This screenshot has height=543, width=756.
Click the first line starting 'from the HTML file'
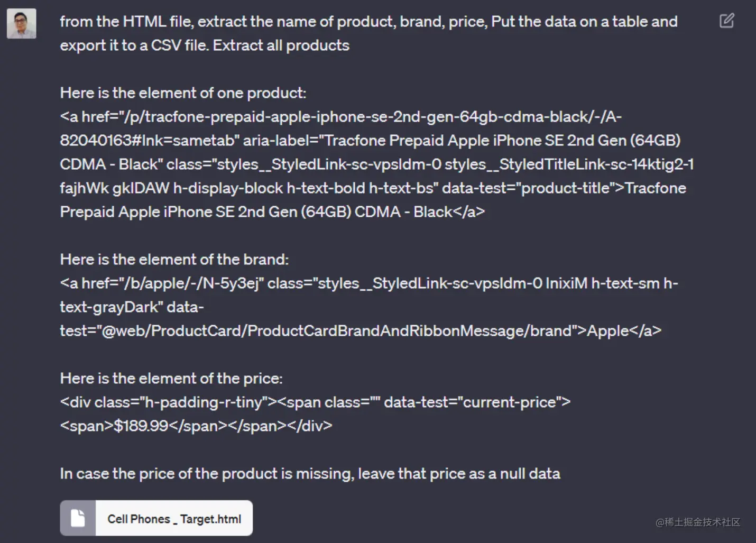pyautogui.click(x=368, y=22)
